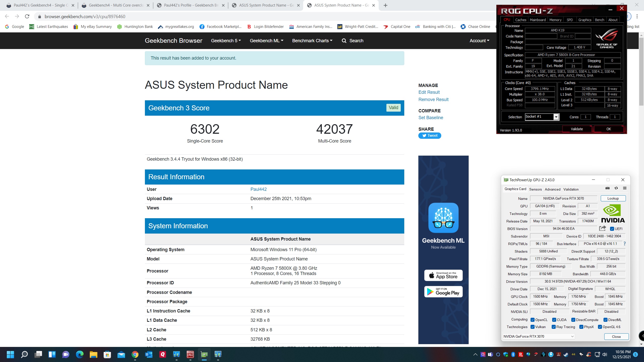Open the Socket #1 selection dropdown in CPU-Z
Viewport: 644px width, 362px height.
(x=556, y=117)
